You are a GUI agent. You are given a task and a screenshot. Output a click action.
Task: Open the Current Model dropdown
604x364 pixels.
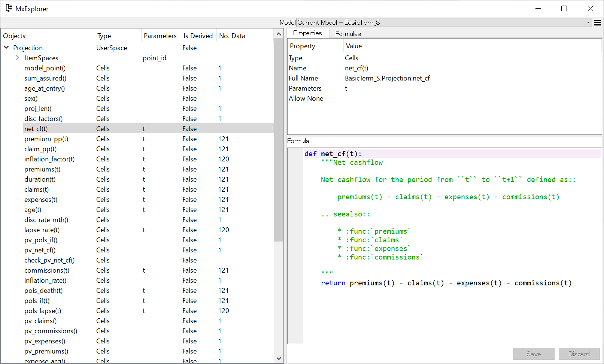tap(444, 22)
